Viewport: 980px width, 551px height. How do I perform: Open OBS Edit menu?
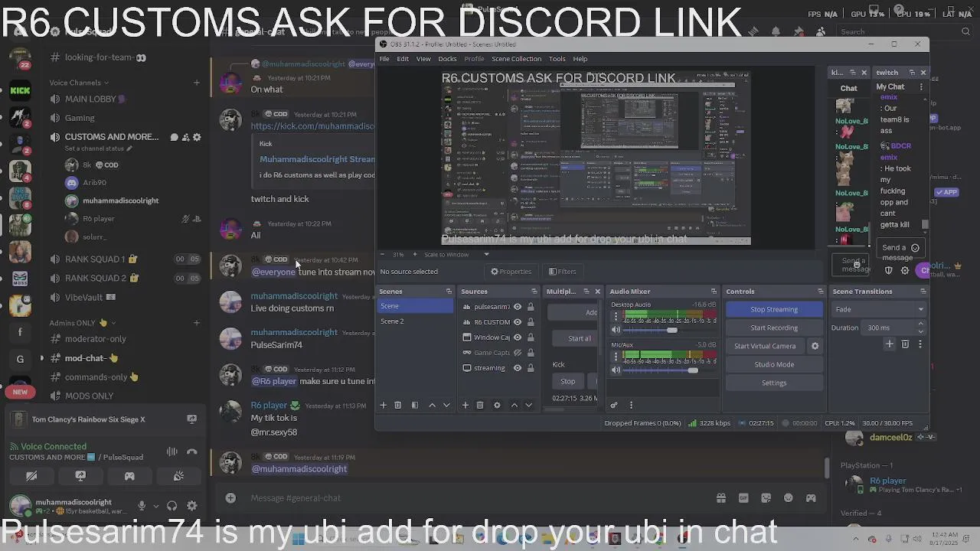point(403,59)
